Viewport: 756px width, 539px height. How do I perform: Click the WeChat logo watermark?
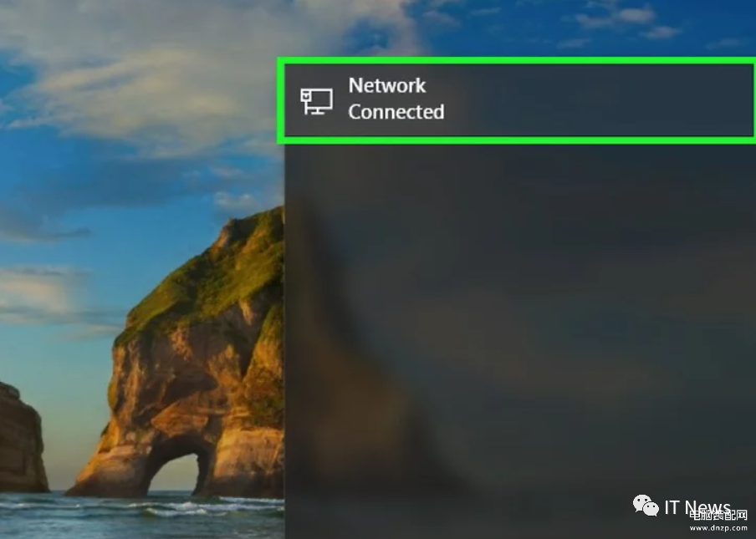point(646,506)
